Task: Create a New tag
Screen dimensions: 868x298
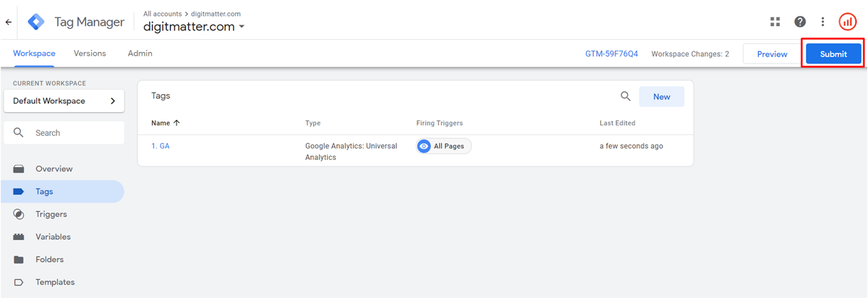Action: tap(662, 96)
